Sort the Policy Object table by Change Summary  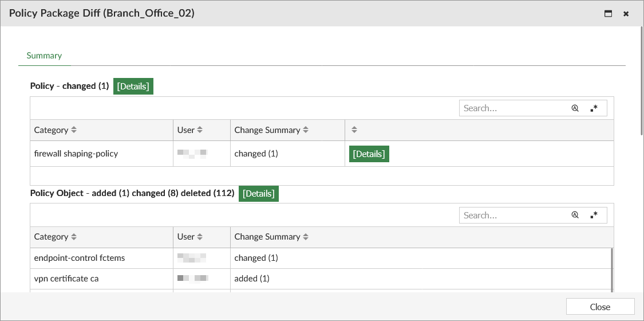tap(306, 237)
